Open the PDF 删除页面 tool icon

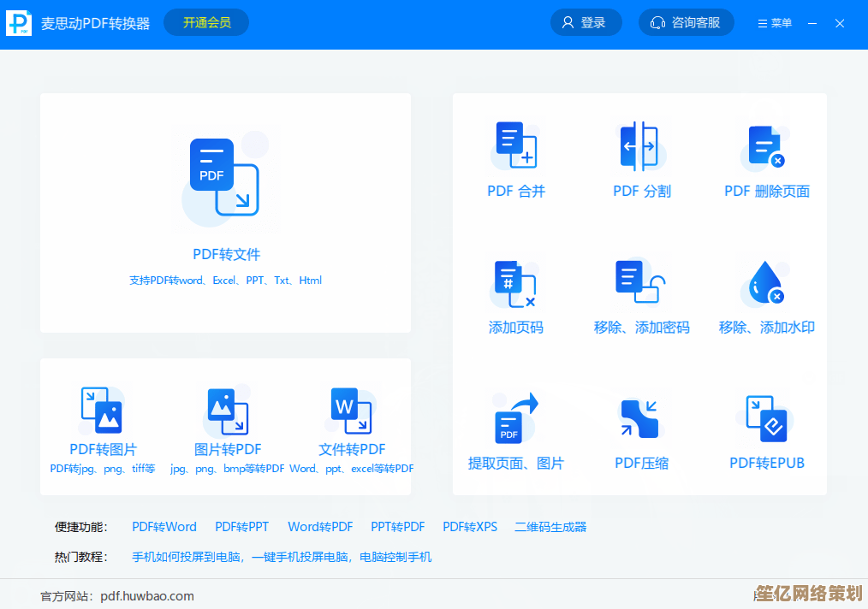pyautogui.click(x=766, y=146)
